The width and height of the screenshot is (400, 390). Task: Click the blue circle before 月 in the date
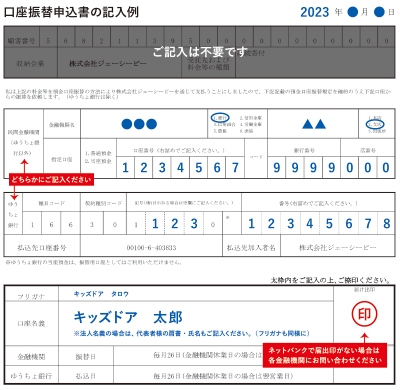tap(352, 12)
